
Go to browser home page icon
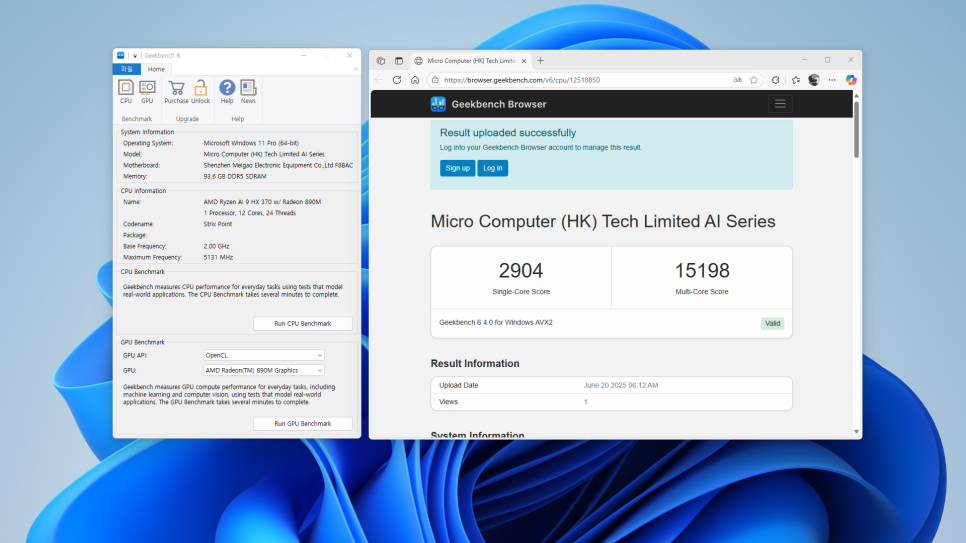pyautogui.click(x=415, y=80)
